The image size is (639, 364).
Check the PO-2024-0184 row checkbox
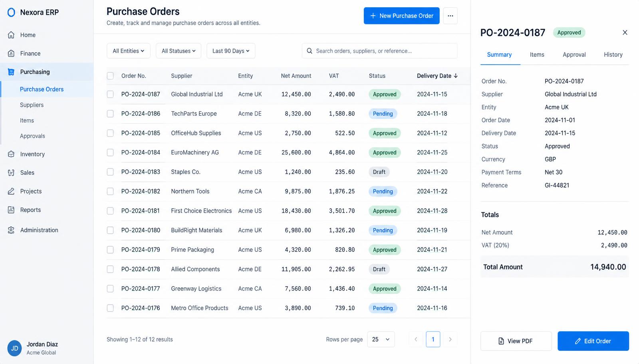(110, 152)
